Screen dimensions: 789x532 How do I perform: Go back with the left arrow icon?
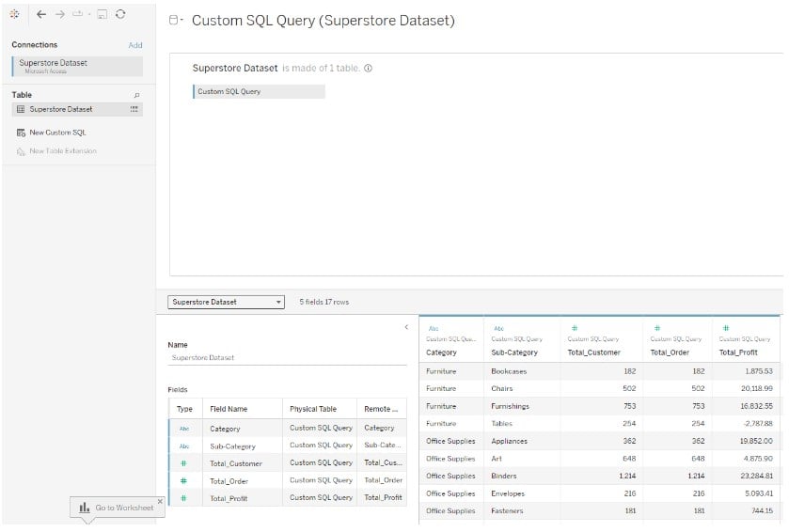[41, 14]
